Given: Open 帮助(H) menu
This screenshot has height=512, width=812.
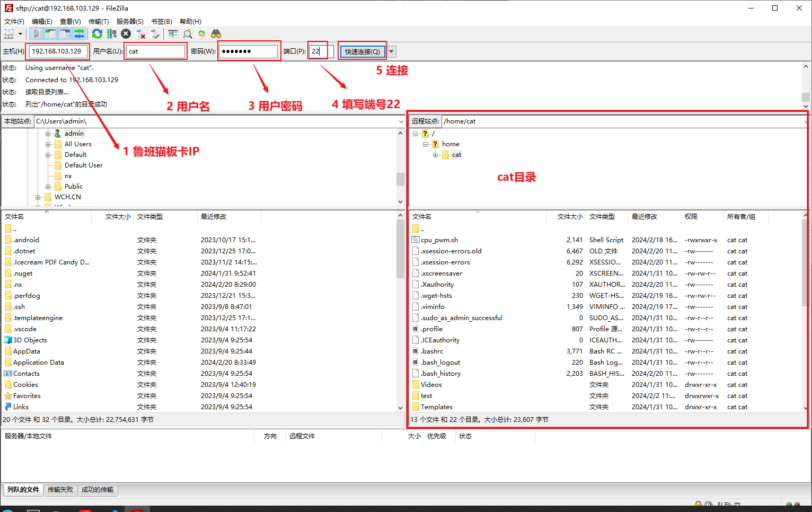Looking at the screenshot, I should click(x=190, y=21).
